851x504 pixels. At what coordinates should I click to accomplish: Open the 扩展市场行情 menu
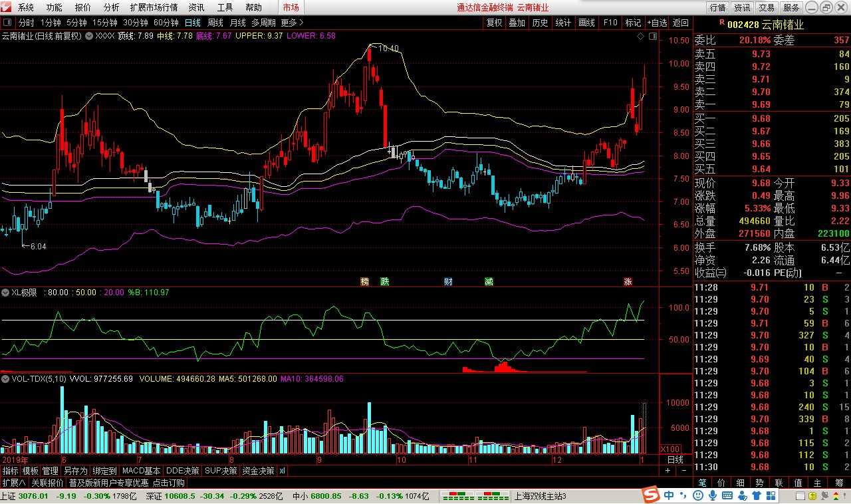click(x=154, y=8)
